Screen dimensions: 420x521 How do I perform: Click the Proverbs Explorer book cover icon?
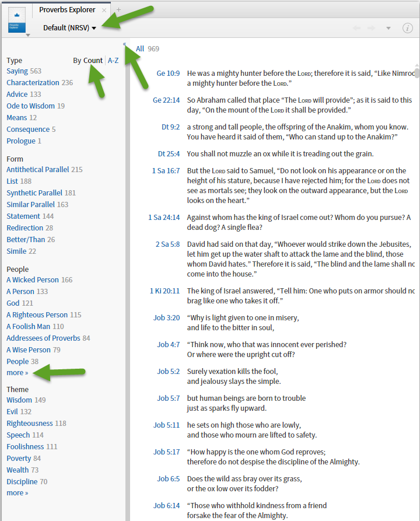(17, 20)
